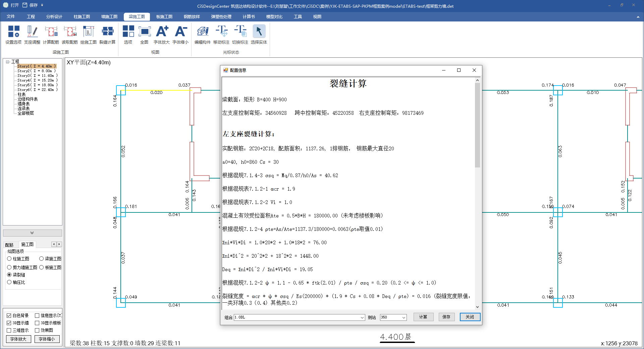Select Story3 in the project tree
The width and height of the screenshot is (644, 349).
(x=37, y=76)
